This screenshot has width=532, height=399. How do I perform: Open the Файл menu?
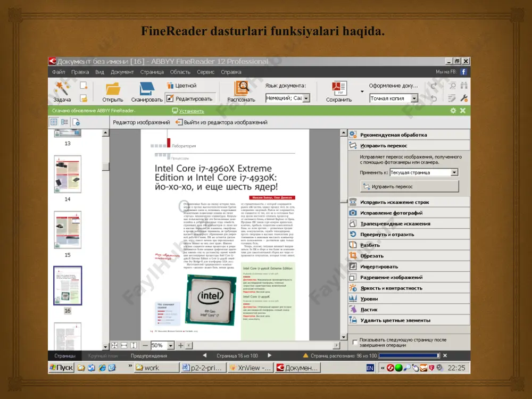coord(59,72)
